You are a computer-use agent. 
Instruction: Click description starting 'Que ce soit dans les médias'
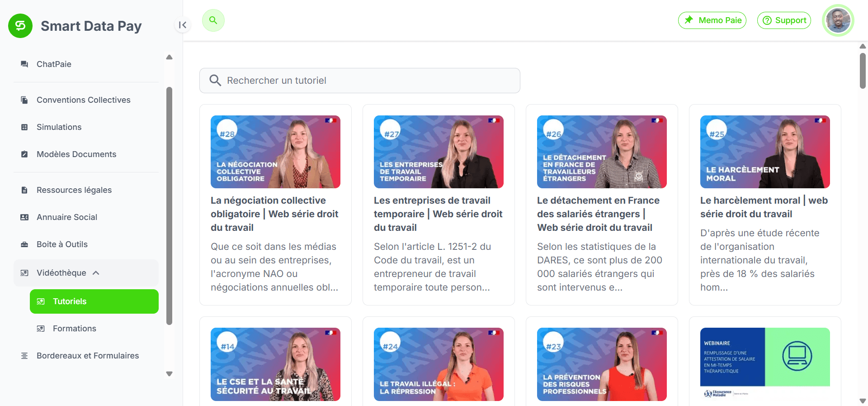[x=275, y=267]
